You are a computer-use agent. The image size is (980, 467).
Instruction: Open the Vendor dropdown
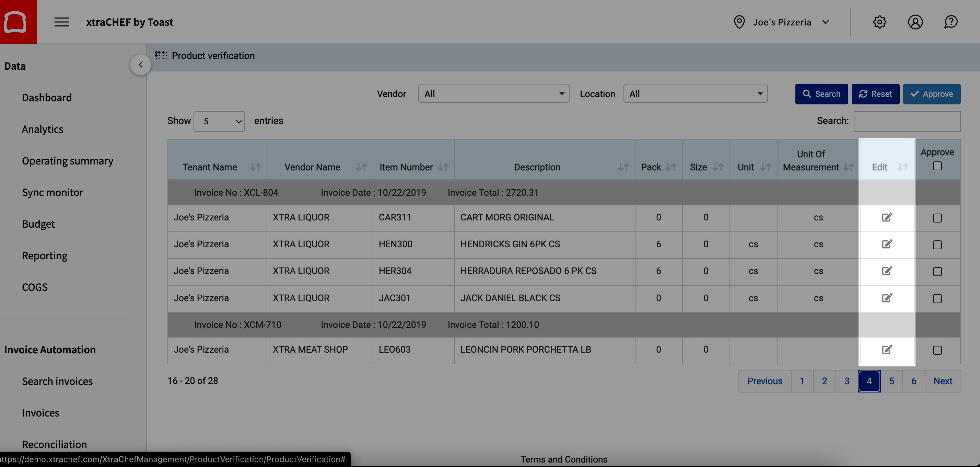click(x=493, y=94)
